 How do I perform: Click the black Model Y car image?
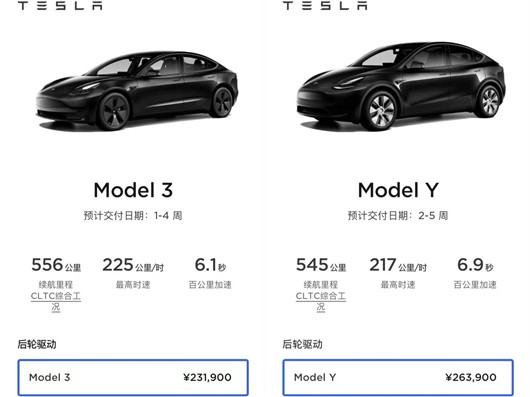tap(401, 86)
